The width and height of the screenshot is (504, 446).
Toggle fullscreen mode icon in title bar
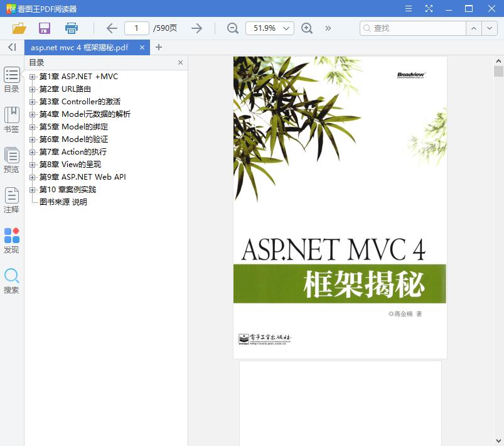(x=429, y=9)
